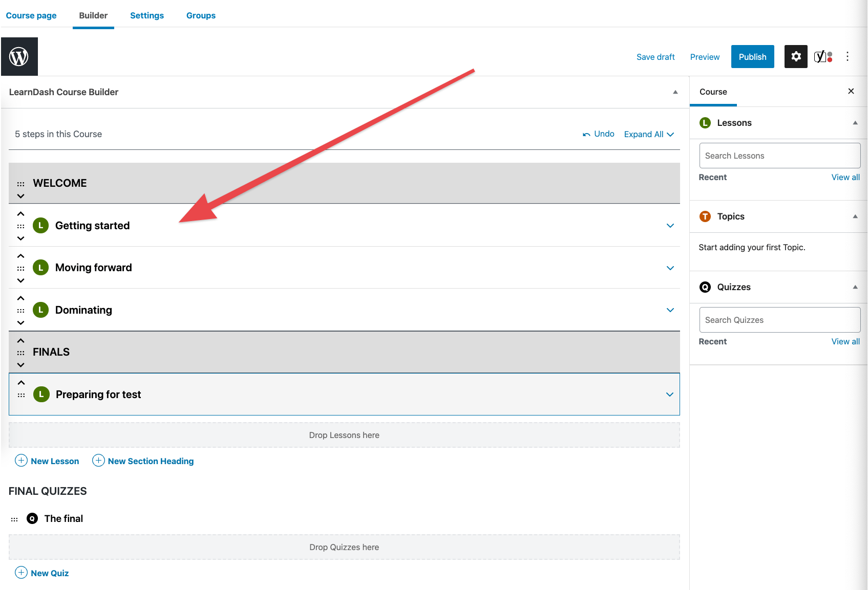Select the Course sidebar tab
The height and width of the screenshot is (590, 868).
(x=713, y=92)
